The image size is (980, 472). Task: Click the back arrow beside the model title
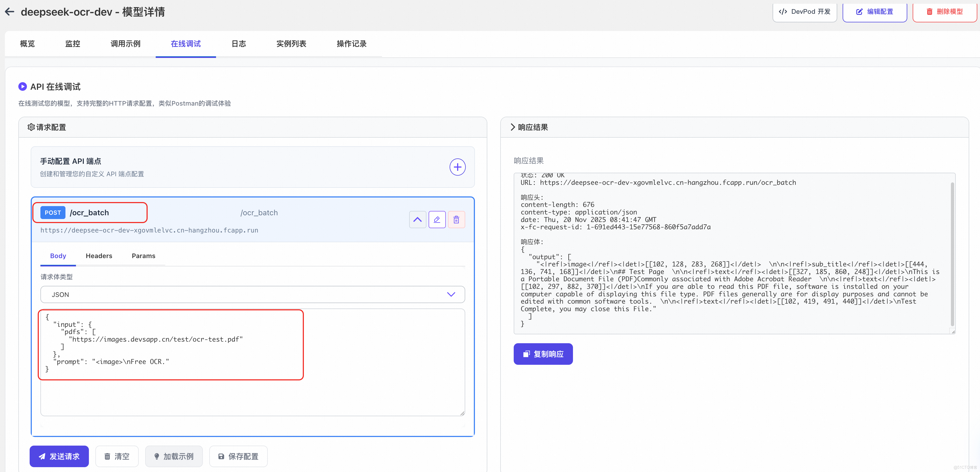point(10,12)
